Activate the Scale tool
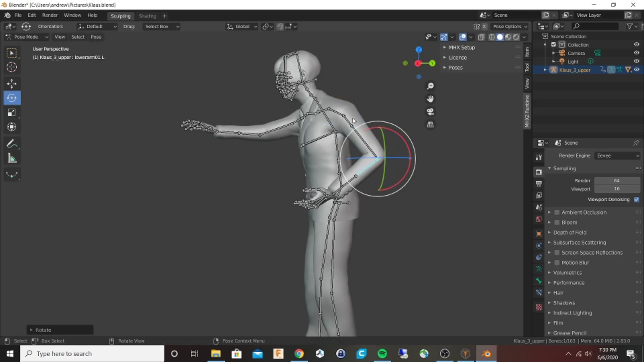This screenshot has width=644, height=362. click(12, 113)
